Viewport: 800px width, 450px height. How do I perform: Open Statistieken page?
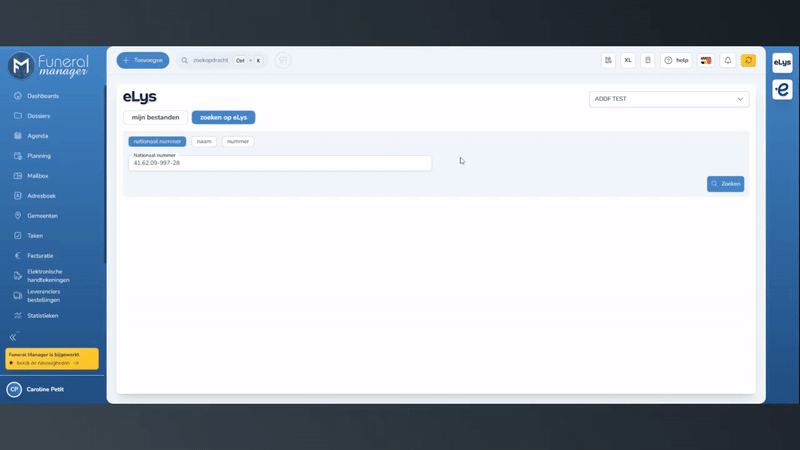42,315
